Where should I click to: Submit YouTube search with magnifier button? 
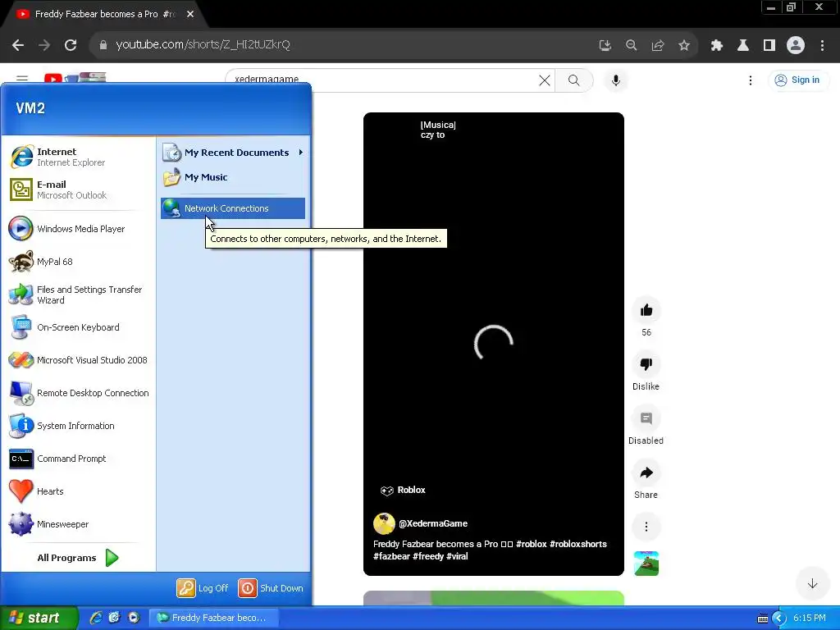click(x=573, y=80)
